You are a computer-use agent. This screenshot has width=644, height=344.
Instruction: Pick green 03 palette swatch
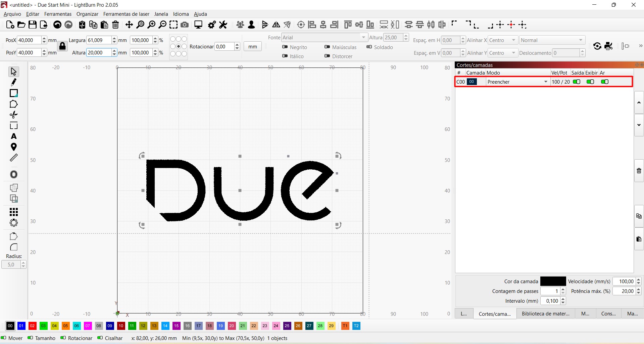43,326
